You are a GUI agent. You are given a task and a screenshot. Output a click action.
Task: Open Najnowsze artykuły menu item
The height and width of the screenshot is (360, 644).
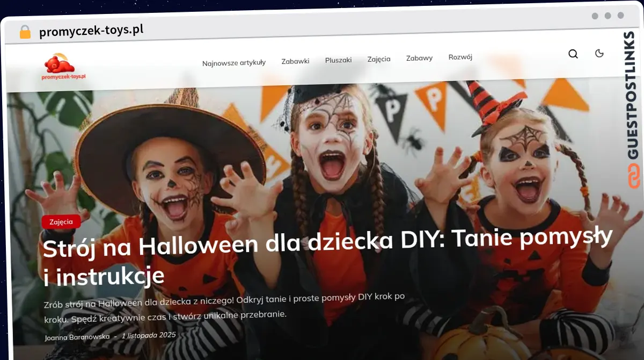pyautogui.click(x=234, y=63)
